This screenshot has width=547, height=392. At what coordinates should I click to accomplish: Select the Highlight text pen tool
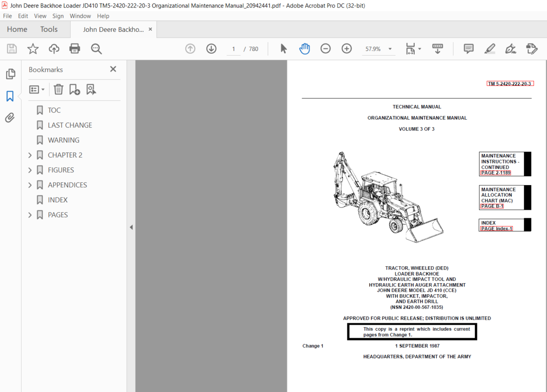[490, 49]
